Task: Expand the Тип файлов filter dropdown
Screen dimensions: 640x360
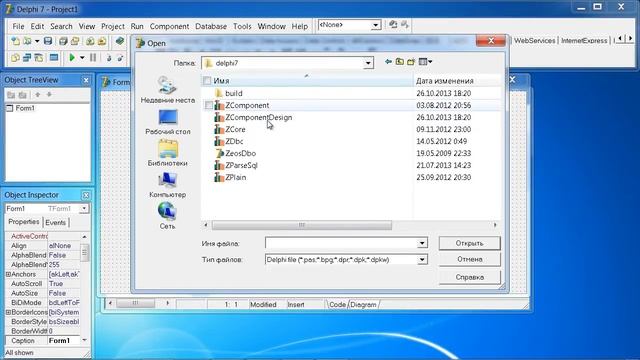Action: (x=422, y=260)
